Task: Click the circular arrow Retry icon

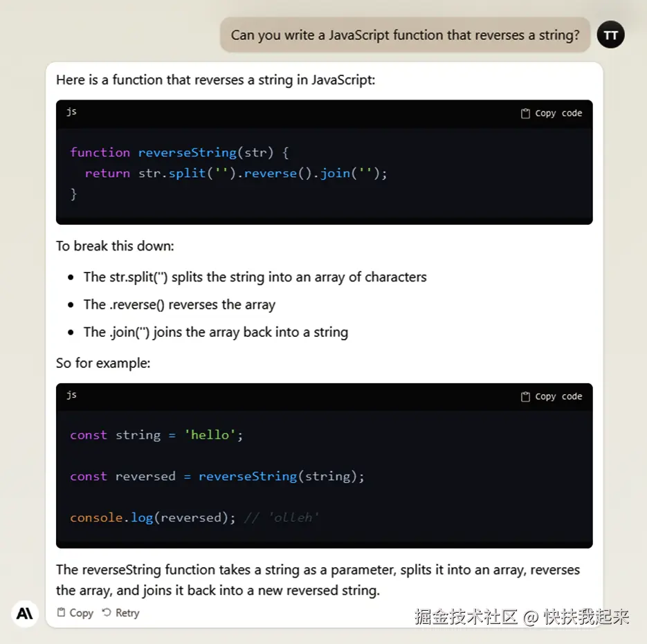Action: (107, 613)
